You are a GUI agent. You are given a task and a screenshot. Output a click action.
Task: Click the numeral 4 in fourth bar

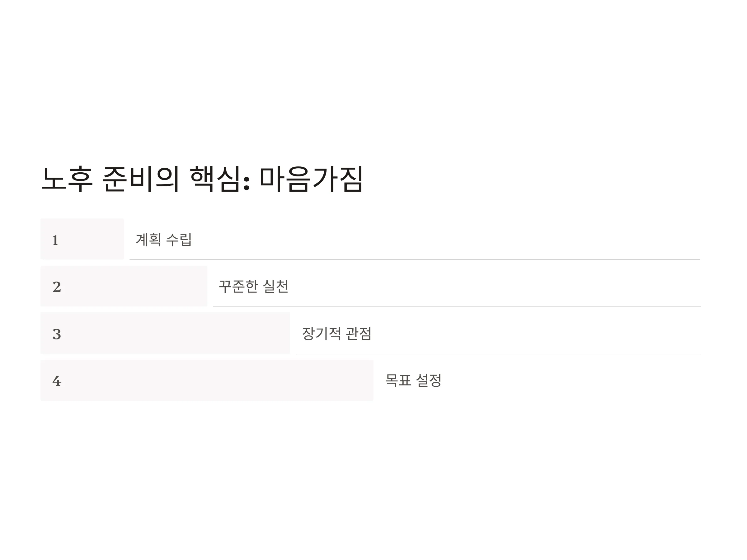point(57,381)
